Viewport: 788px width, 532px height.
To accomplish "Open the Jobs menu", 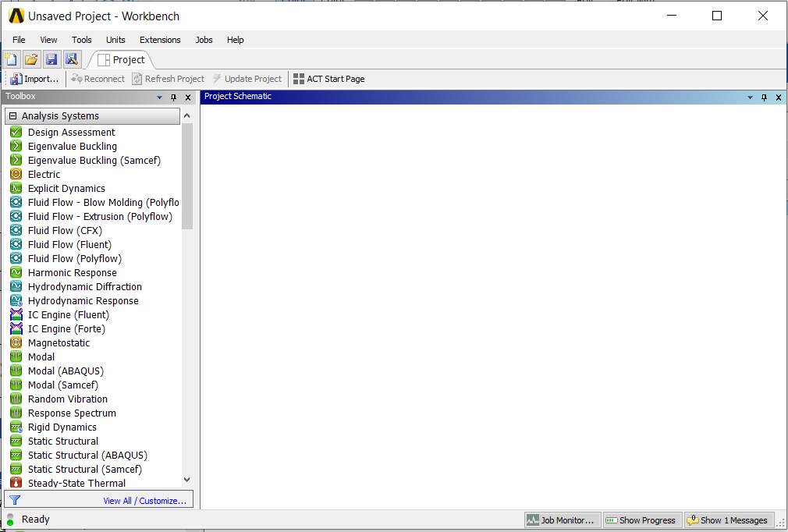I will 204,40.
